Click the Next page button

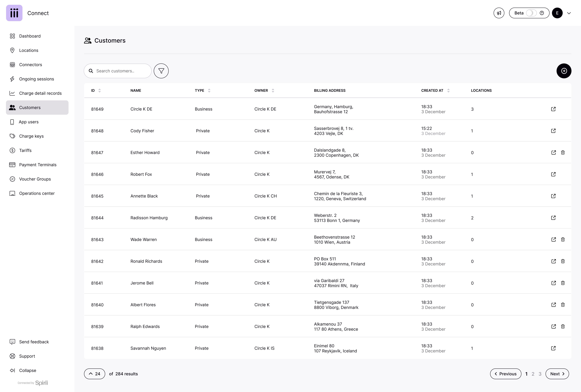[557, 374]
